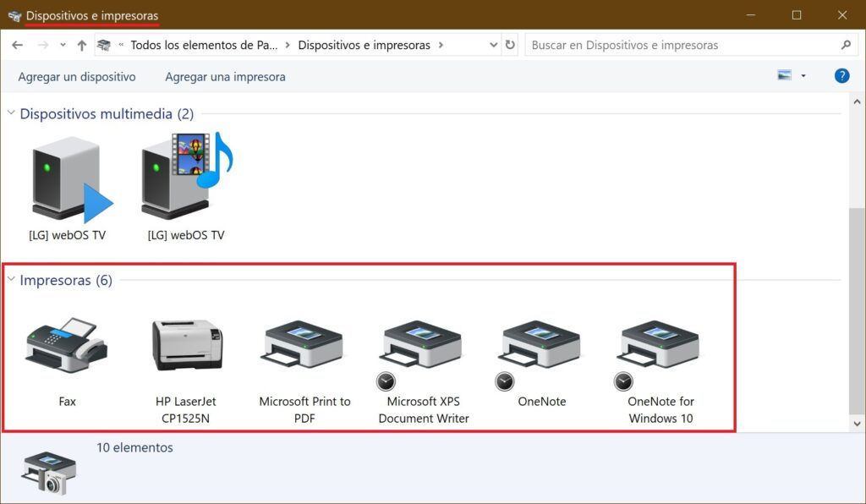Open the address bar dropdown arrow

click(491, 45)
